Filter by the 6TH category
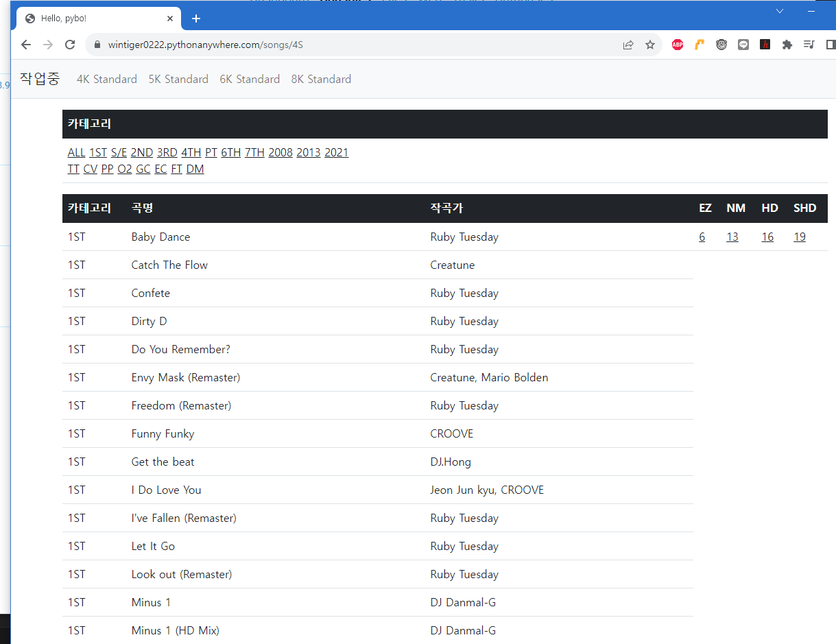Viewport: 836px width, 644px height. pos(231,152)
